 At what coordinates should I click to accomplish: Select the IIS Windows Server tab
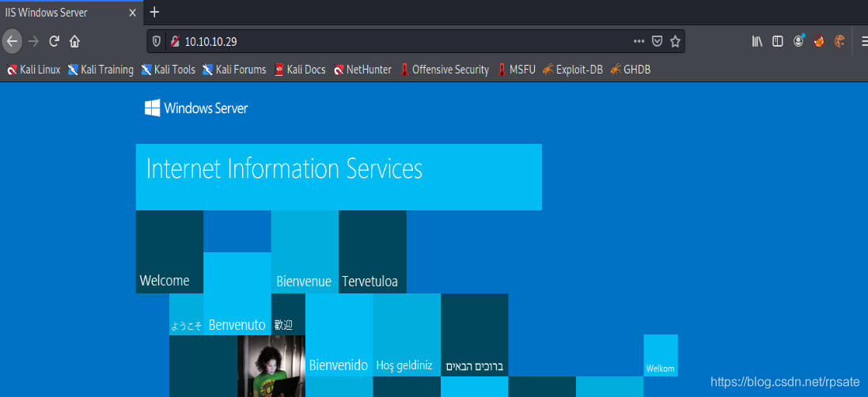72,13
